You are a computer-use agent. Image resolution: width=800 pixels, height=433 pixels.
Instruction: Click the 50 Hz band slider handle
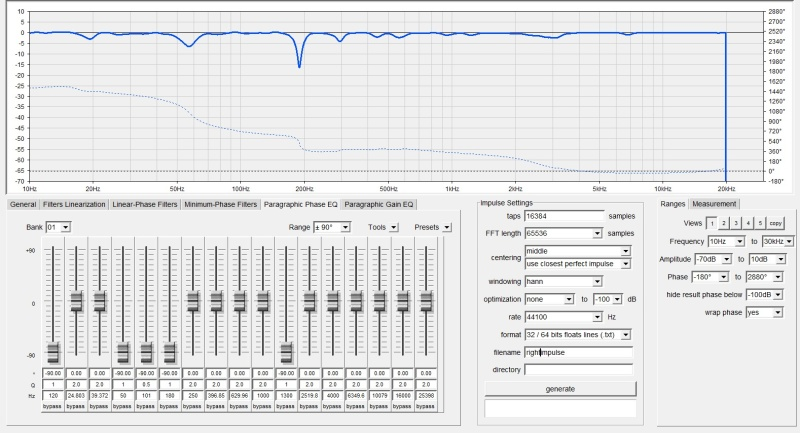pyautogui.click(x=123, y=352)
